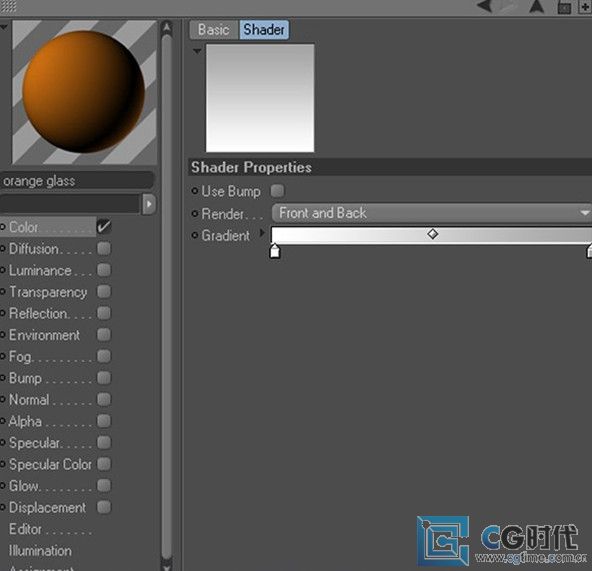Enable the Transparency channel checkbox
This screenshot has height=571, width=592.
click(104, 292)
